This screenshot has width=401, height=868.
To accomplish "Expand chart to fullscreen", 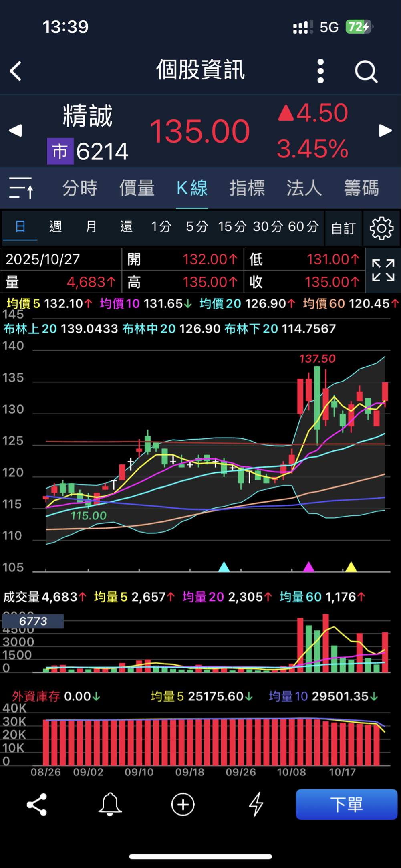I will pos(383,270).
